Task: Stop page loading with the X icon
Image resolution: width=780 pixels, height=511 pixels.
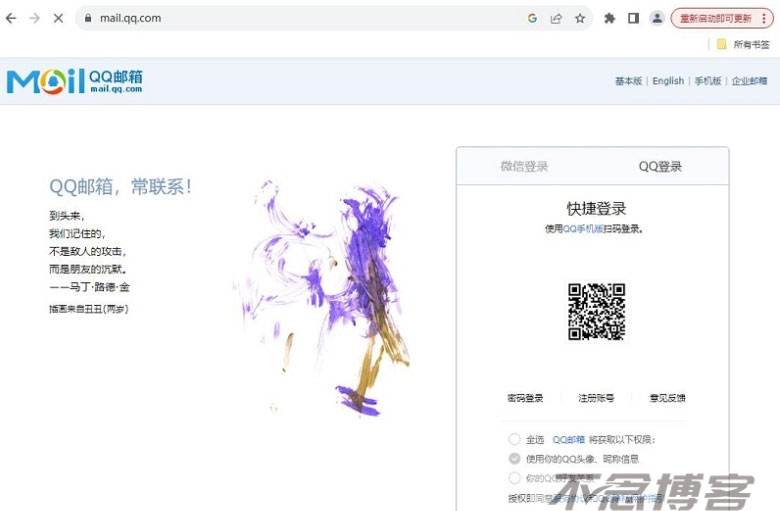Action: click(x=58, y=18)
